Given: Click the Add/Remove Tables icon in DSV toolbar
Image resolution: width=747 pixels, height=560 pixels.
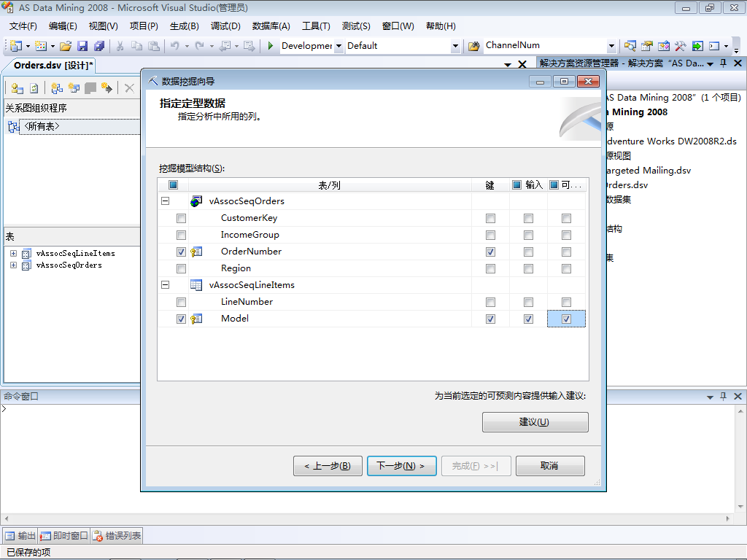Looking at the screenshot, I should [x=18, y=88].
